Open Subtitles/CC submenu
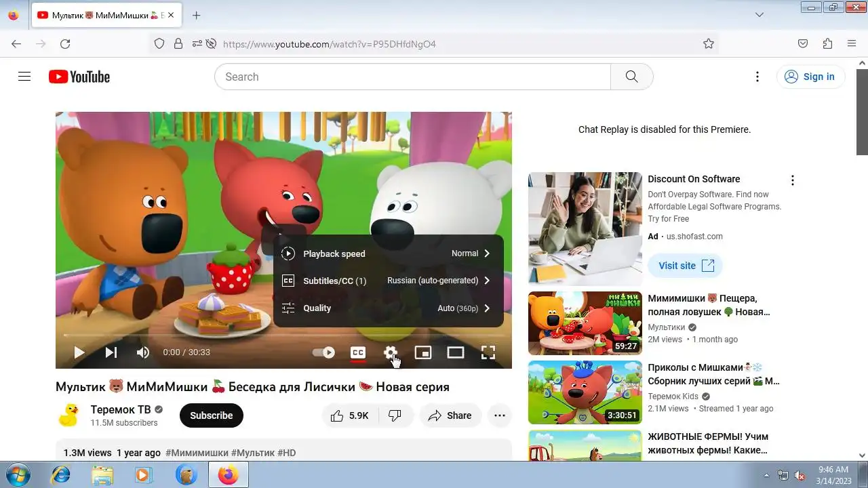Screen dimensions: 868x488 [389, 281]
